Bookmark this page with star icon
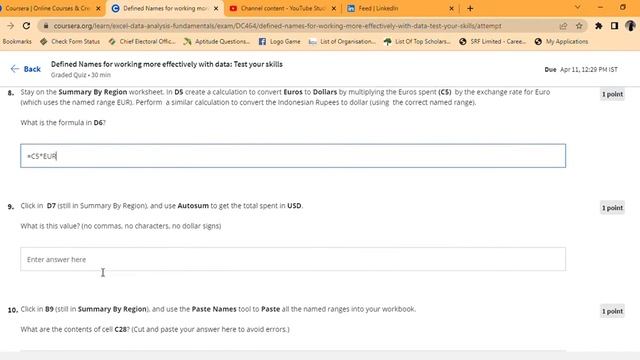Image resolution: width=640 pixels, height=360 pixels. point(579,26)
